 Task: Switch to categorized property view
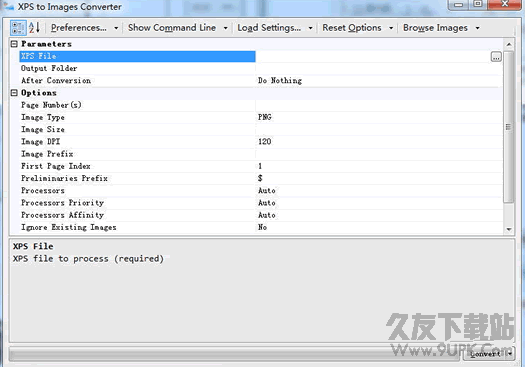pyautogui.click(x=18, y=28)
